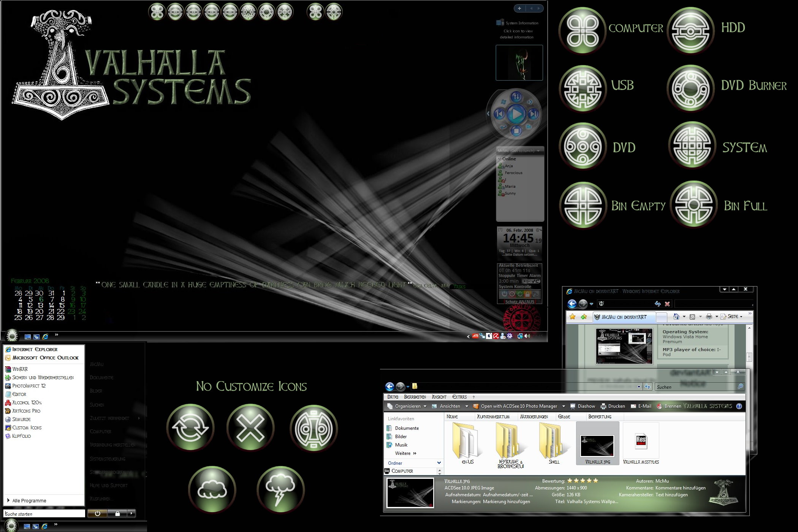Add a gadget with sidebar plus button
The width and height of the screenshot is (798, 532).
pos(519,8)
